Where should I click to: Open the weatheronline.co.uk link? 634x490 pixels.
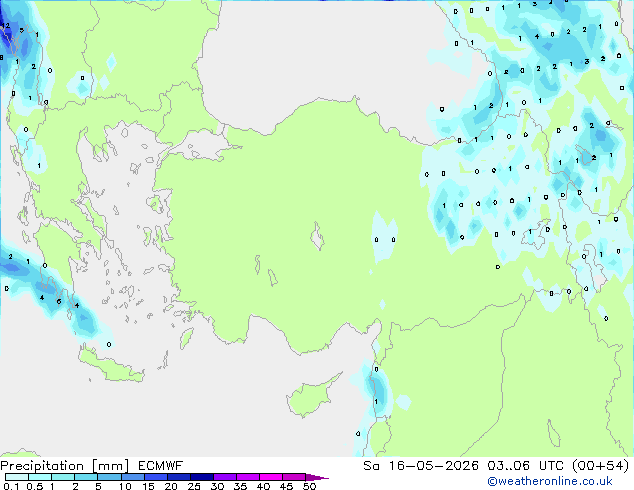pyautogui.click(x=550, y=481)
